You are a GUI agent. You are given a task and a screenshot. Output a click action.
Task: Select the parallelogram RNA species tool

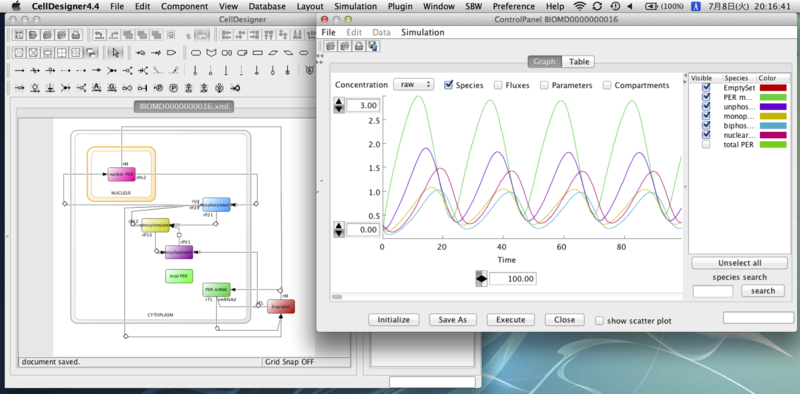(273, 52)
